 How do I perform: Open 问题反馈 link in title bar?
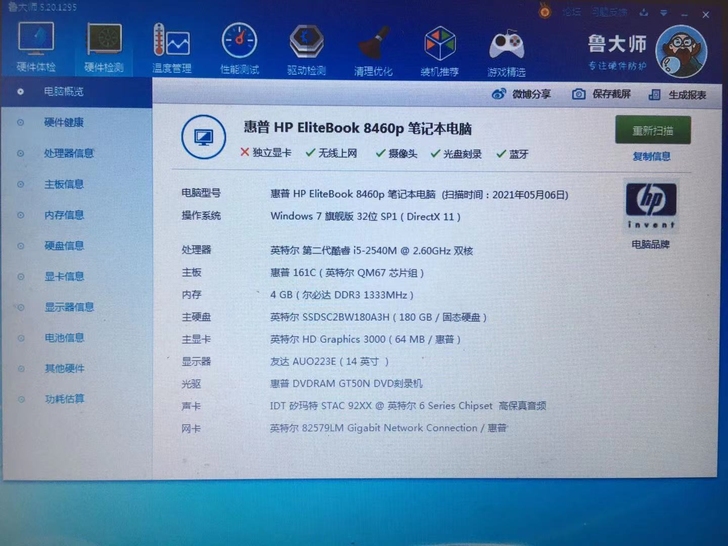coord(610,12)
